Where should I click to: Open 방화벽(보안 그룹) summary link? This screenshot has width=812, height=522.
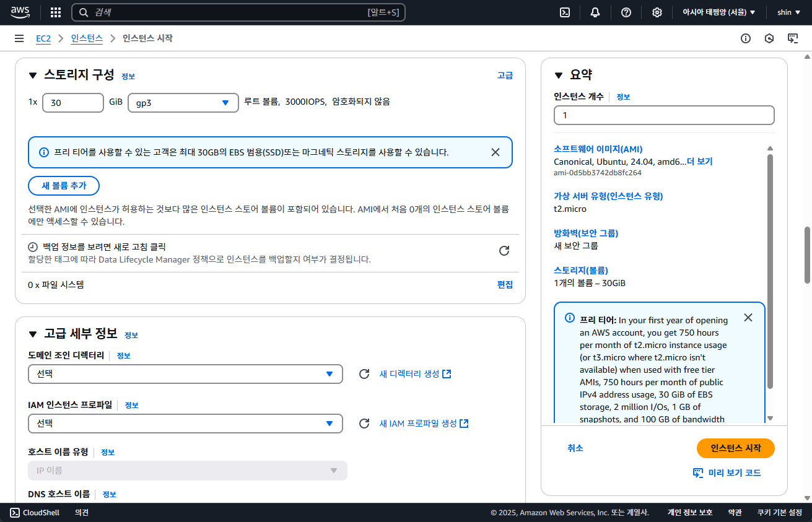tap(586, 233)
